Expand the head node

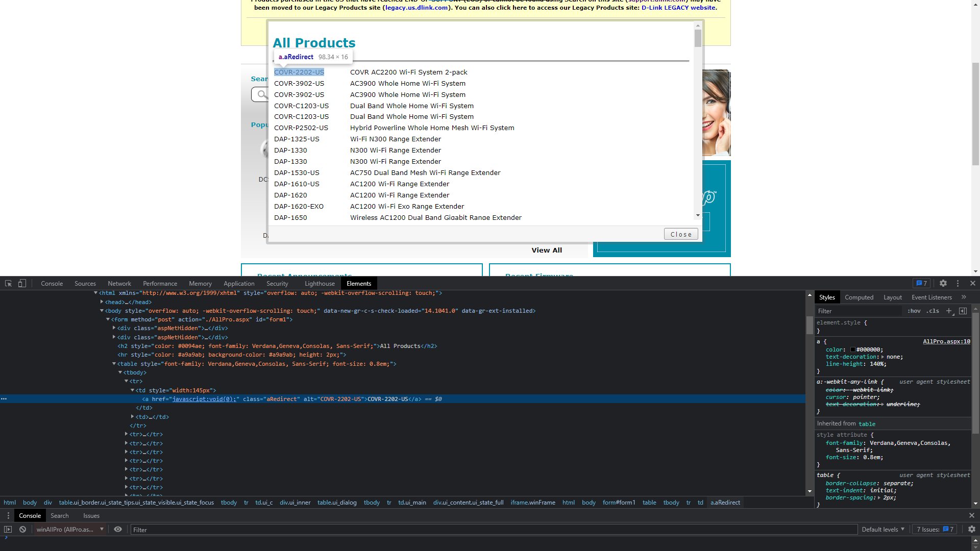click(102, 302)
